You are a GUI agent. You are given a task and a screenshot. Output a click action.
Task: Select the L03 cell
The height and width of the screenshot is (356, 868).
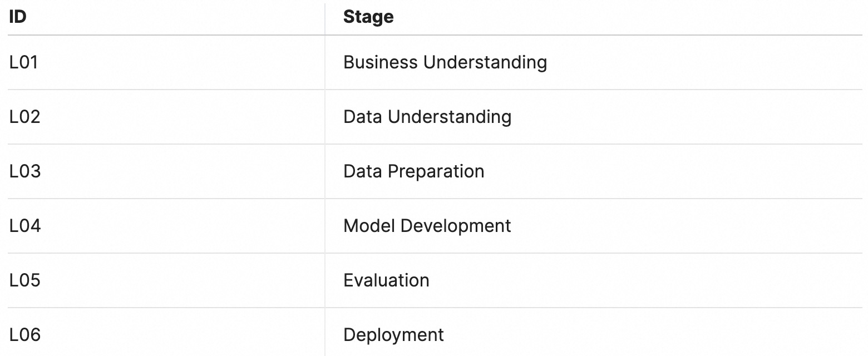(x=166, y=171)
